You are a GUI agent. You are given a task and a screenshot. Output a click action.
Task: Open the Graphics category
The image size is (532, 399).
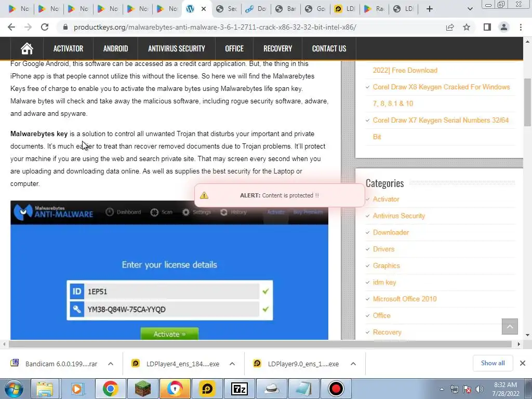(386, 265)
